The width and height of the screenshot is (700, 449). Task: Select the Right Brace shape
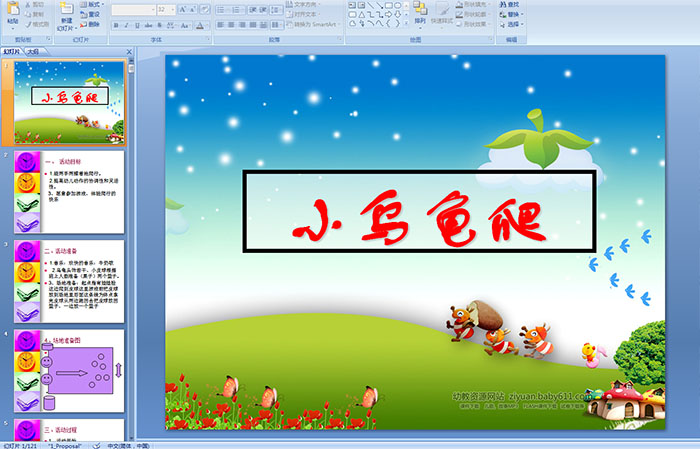pyautogui.click(x=397, y=23)
